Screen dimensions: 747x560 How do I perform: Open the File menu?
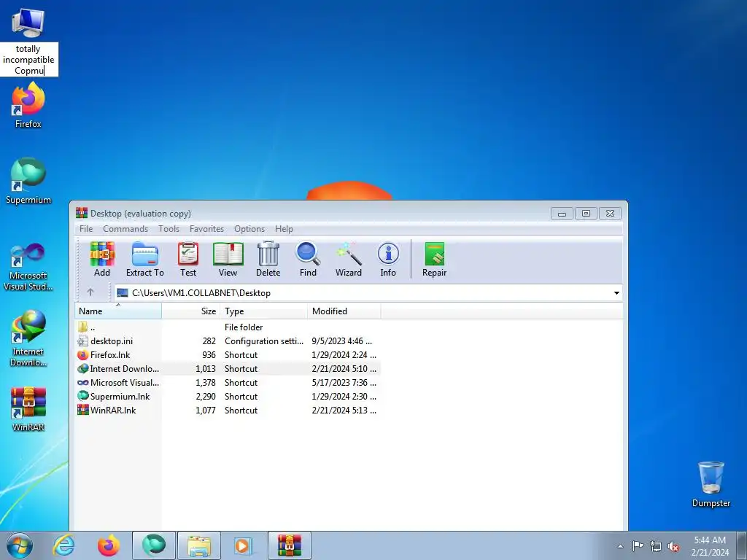coord(86,228)
